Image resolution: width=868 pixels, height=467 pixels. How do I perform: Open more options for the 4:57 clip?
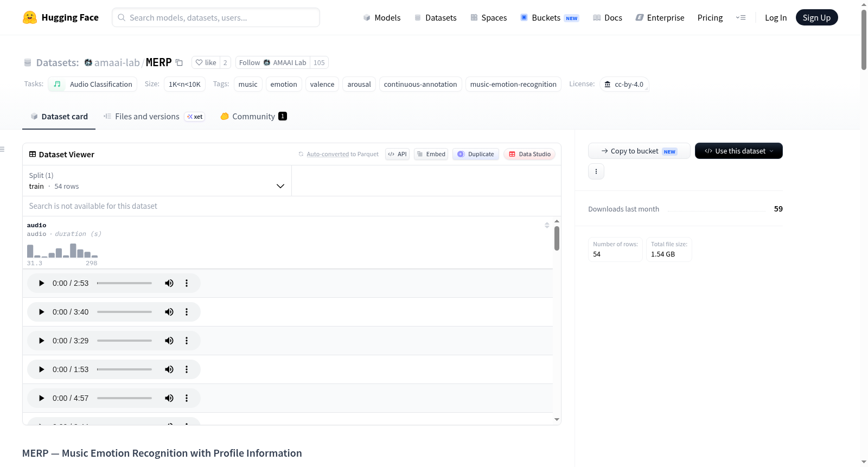point(187,398)
